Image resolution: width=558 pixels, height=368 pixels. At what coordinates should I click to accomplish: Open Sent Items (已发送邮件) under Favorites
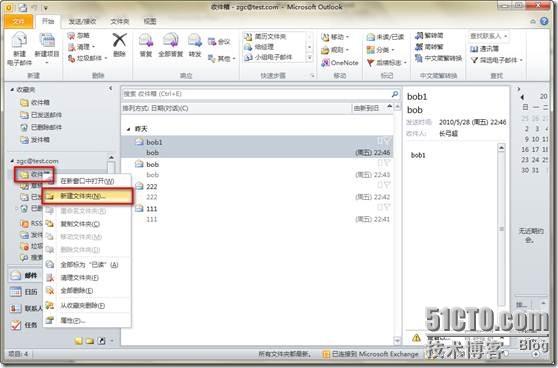41,115
